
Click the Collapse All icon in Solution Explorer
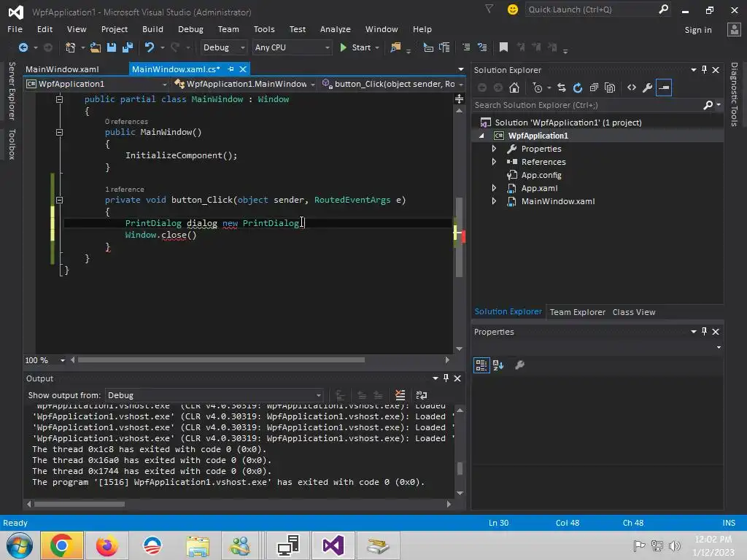pyautogui.click(x=594, y=87)
